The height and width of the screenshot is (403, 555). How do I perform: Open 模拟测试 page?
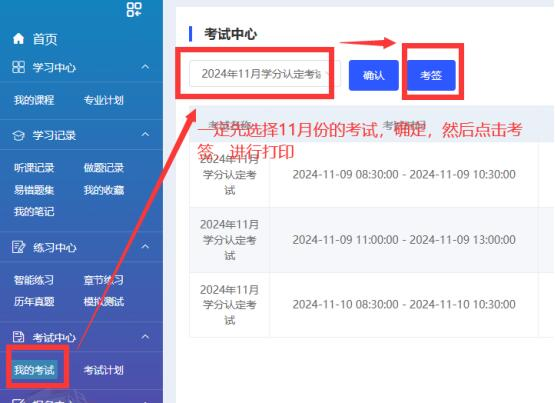pos(104,301)
